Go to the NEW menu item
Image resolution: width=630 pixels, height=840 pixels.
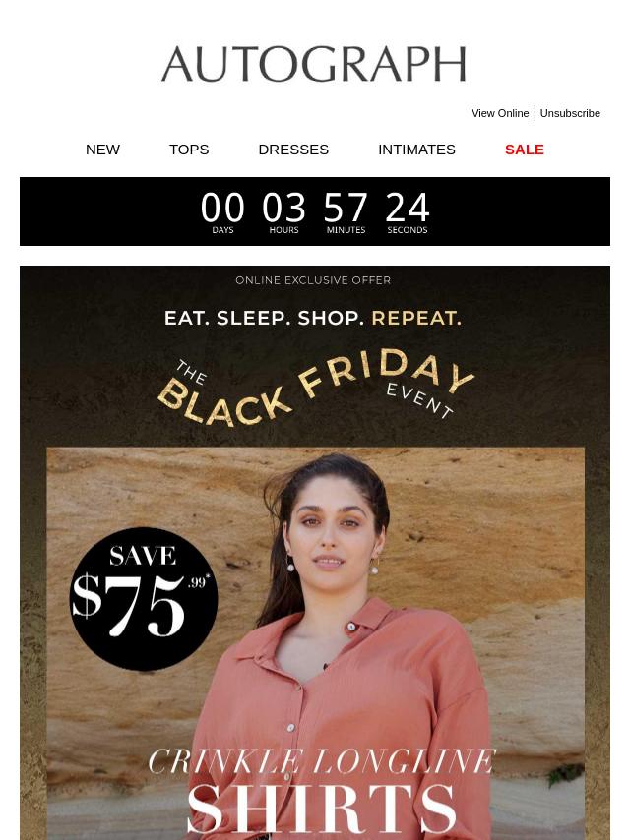102,150
